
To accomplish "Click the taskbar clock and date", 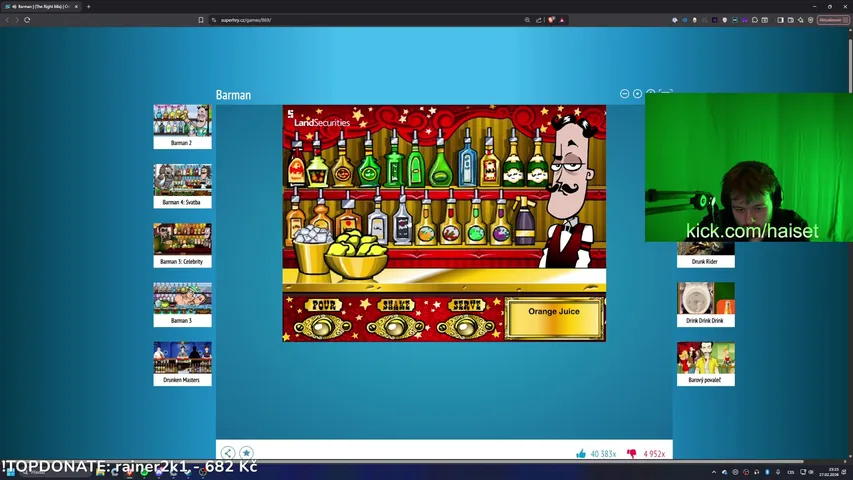I will (x=829, y=472).
